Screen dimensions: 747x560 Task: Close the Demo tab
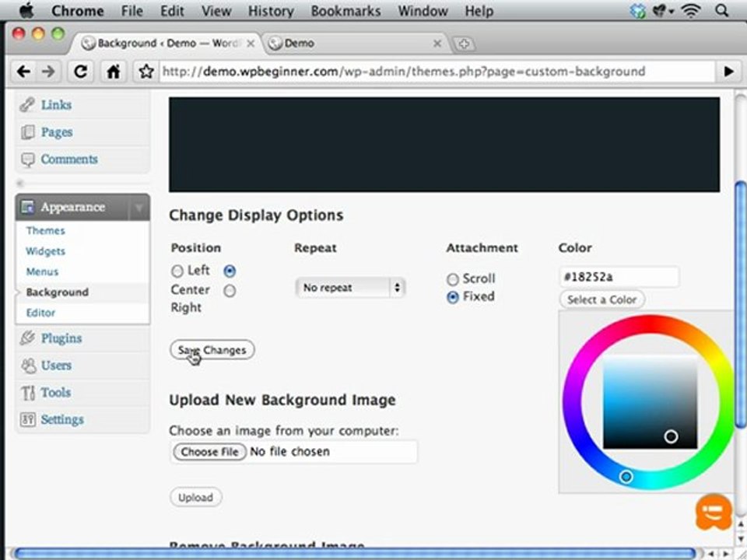[x=437, y=44]
